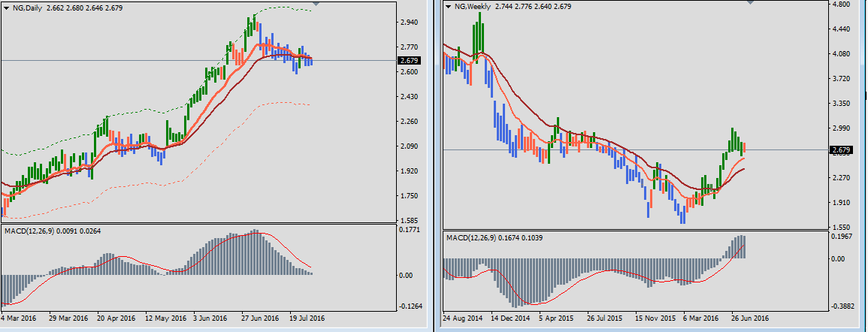Click the 2.990 price level on Weekly scale
The width and height of the screenshot is (868, 332).
click(x=840, y=129)
